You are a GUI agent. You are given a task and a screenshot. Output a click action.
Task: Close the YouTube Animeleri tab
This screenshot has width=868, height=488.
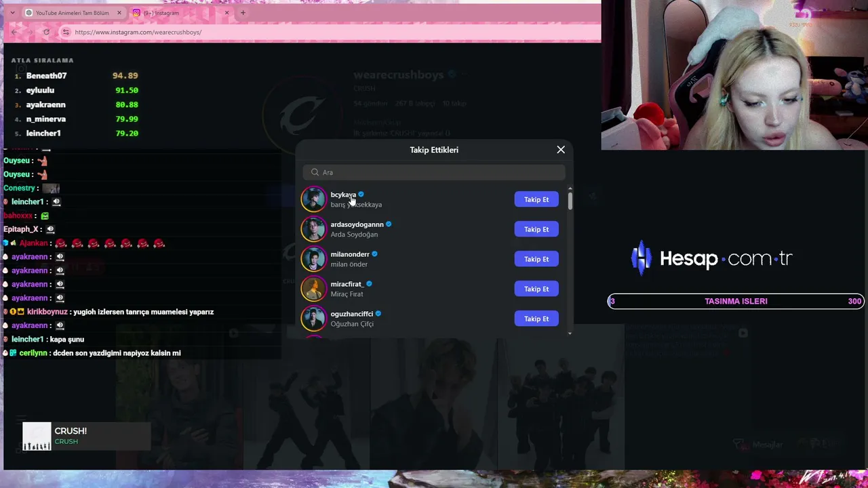point(119,13)
